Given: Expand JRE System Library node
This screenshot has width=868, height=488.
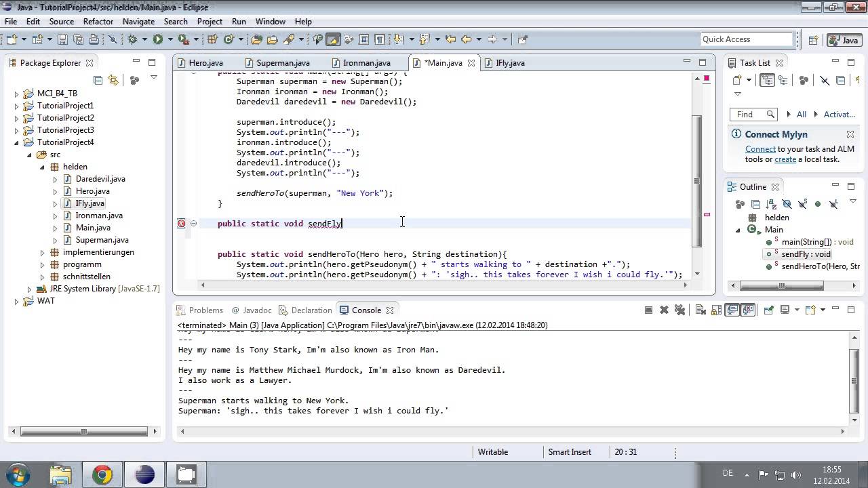Looking at the screenshot, I should pyautogui.click(x=29, y=289).
